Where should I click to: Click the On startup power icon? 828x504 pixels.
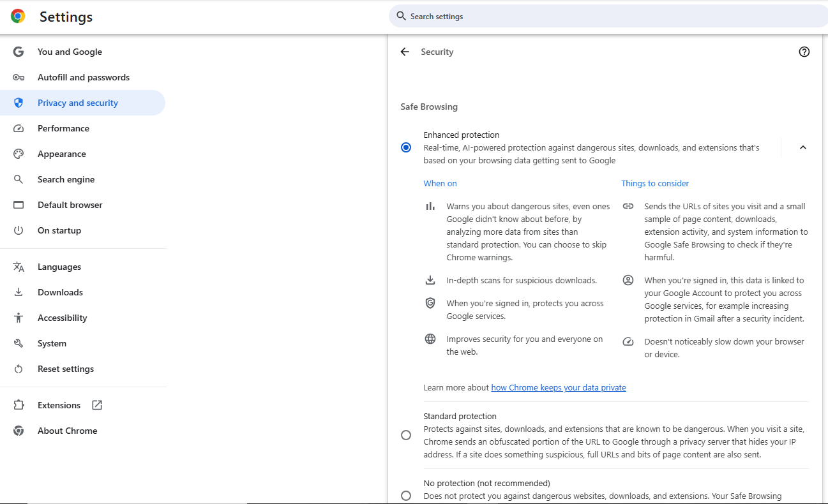click(19, 230)
